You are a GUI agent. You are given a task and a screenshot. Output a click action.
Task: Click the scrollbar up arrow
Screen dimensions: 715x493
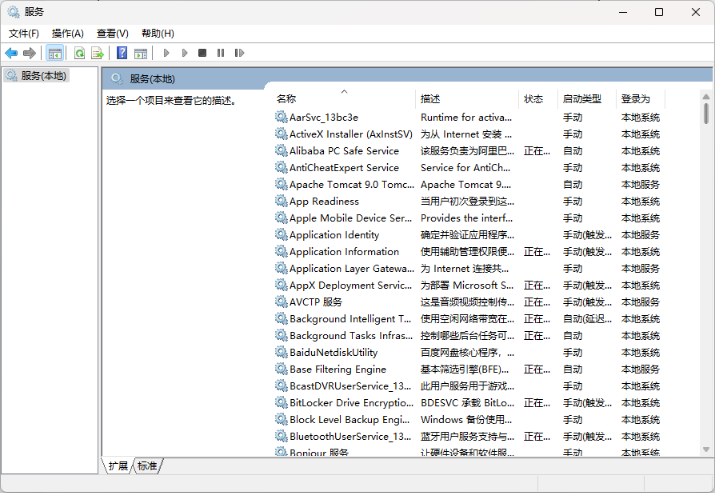[x=706, y=97]
